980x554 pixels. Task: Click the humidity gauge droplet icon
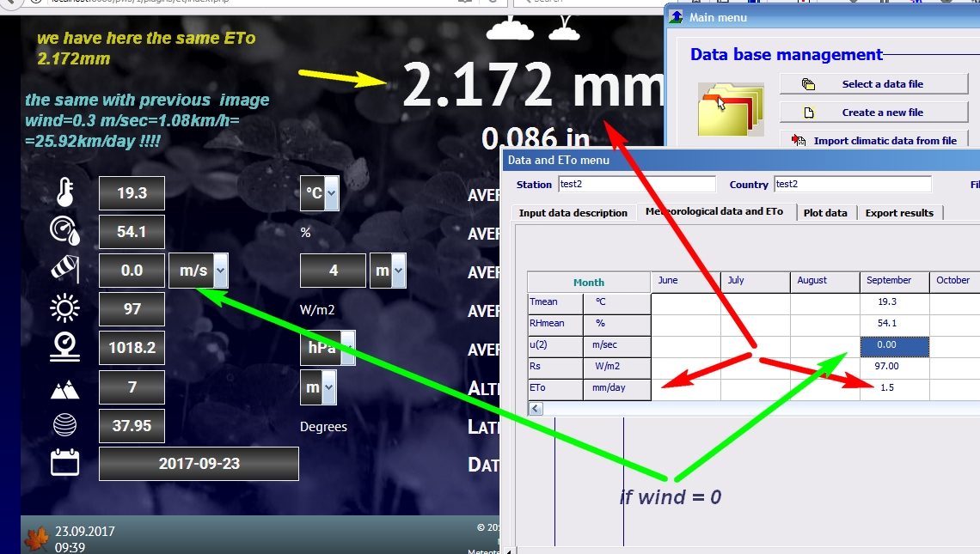pos(65,230)
